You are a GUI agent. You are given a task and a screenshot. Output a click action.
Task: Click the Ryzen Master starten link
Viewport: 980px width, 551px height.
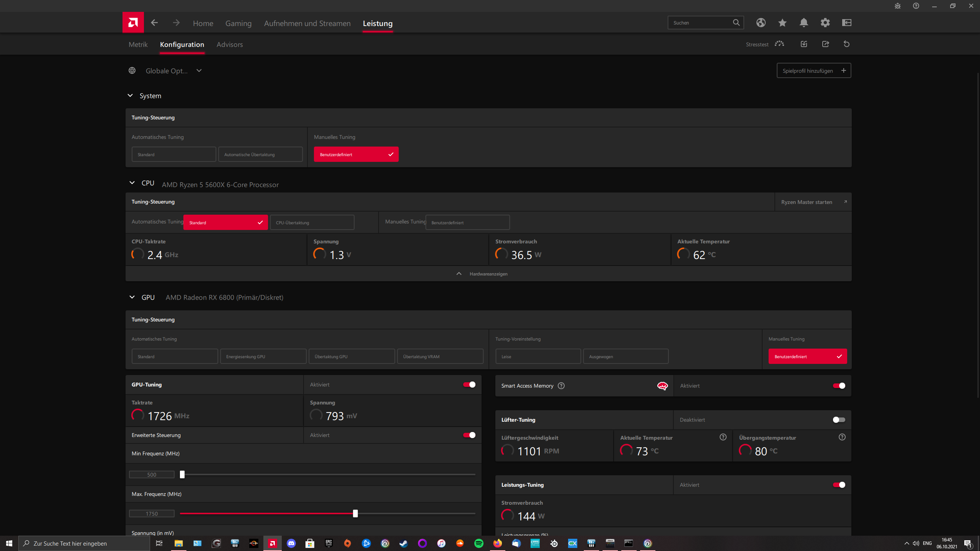(x=807, y=202)
